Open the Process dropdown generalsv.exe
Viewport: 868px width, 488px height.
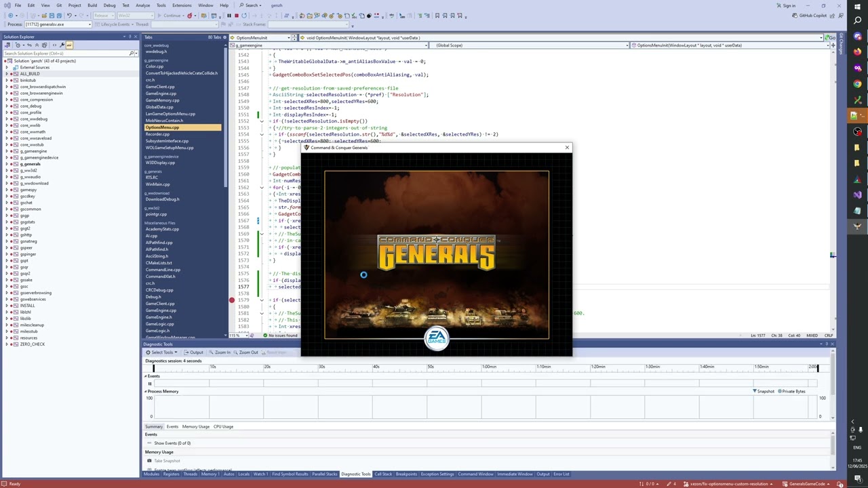pos(57,24)
